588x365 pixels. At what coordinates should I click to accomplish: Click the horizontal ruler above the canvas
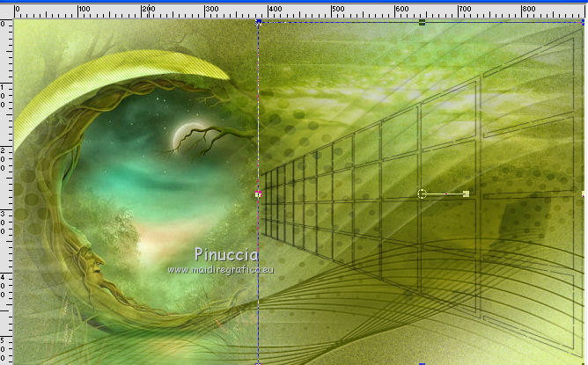click(x=301, y=11)
